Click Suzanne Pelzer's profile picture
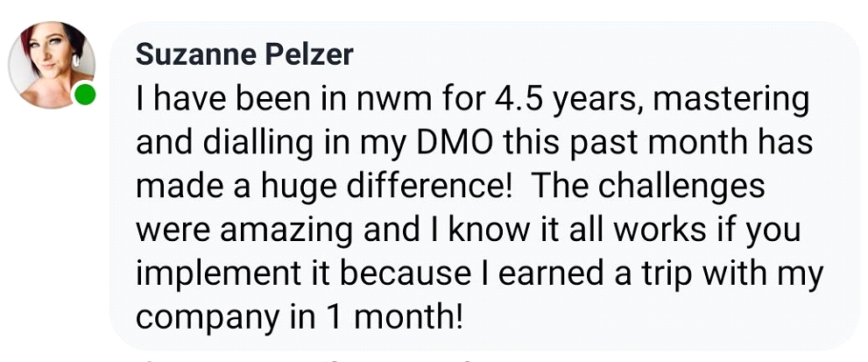The image size is (868, 362). pyautogui.click(x=49, y=63)
